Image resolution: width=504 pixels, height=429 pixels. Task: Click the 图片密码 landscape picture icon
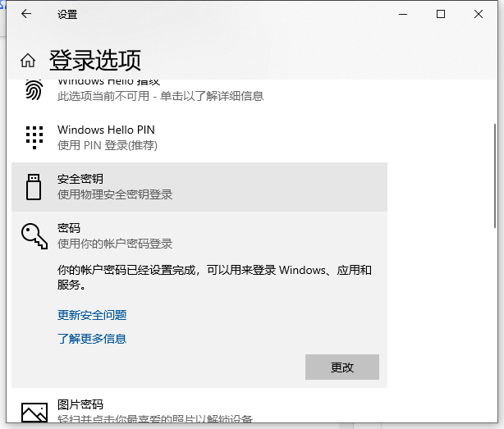pos(34,412)
